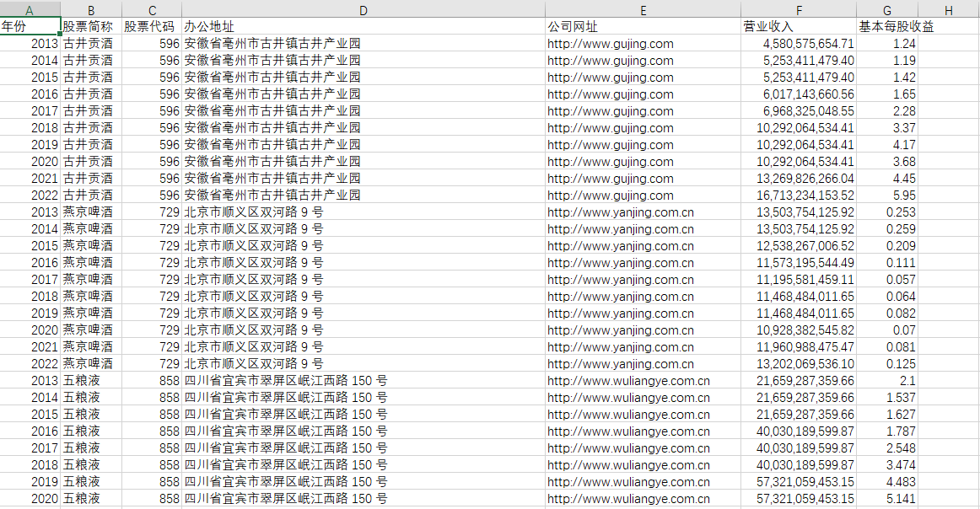Choose the cell with value 4.483

[887, 482]
